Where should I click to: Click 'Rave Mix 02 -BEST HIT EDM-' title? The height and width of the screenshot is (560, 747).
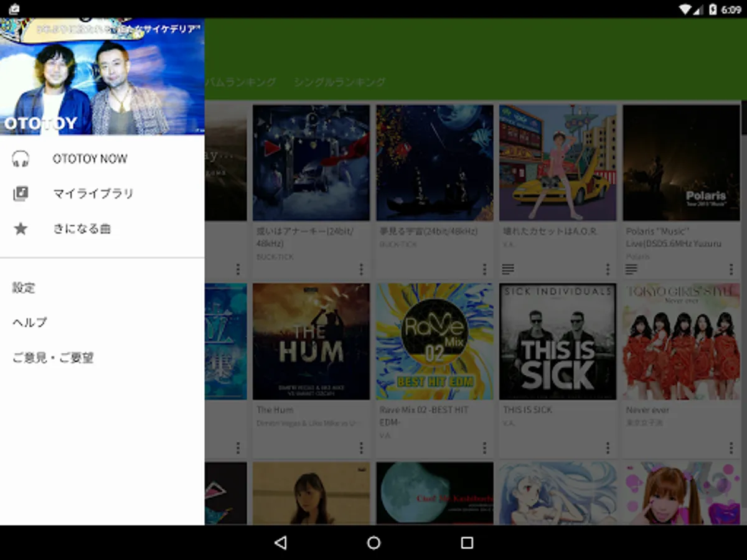pyautogui.click(x=424, y=416)
